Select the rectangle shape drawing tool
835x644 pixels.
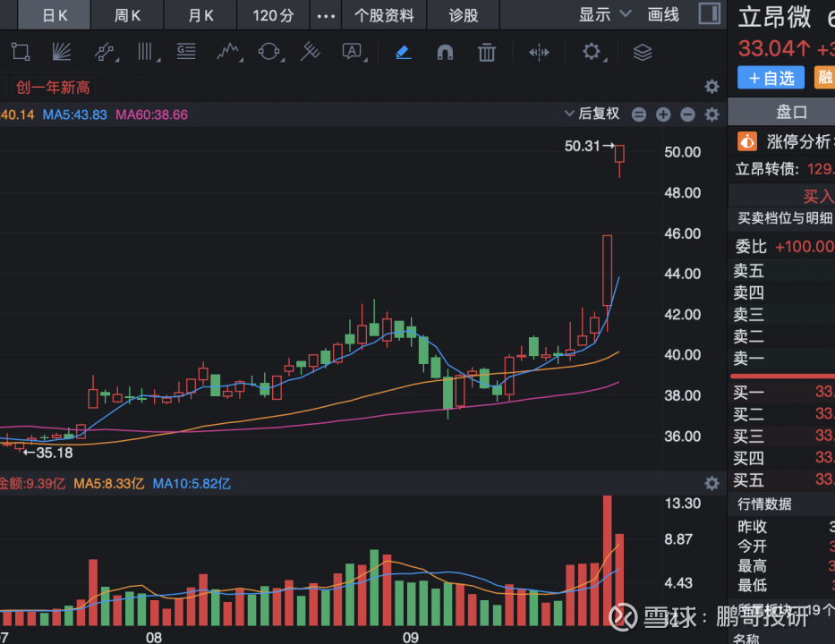21,52
